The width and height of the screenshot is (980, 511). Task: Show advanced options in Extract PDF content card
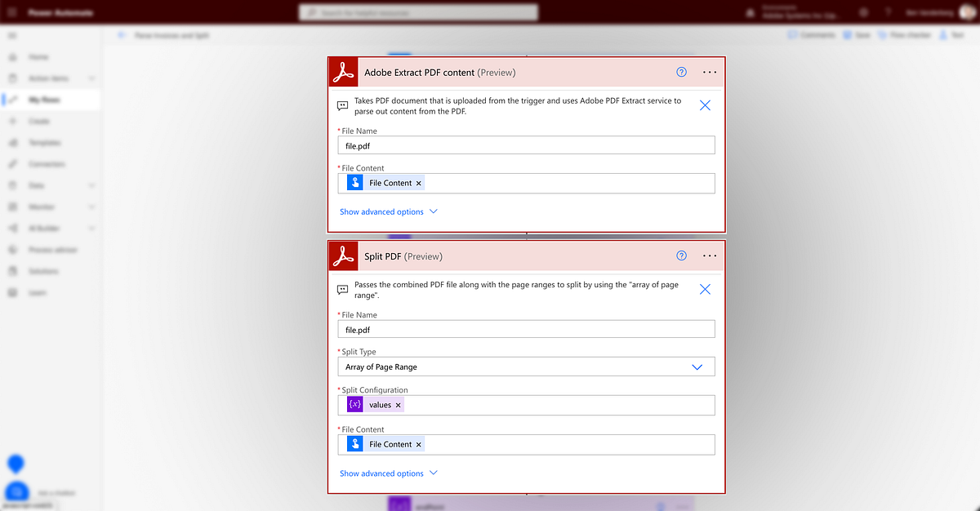click(x=381, y=211)
